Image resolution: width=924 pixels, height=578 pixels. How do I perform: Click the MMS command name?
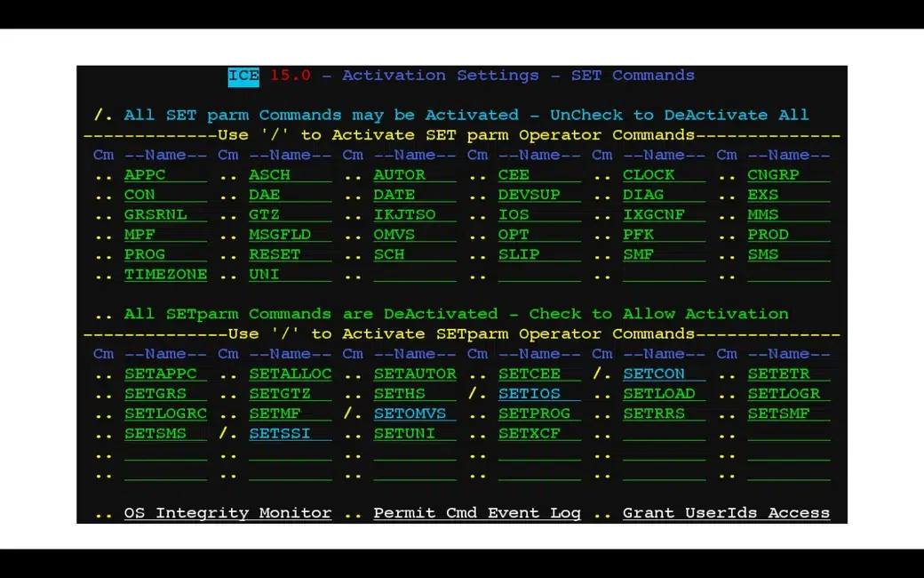point(762,215)
